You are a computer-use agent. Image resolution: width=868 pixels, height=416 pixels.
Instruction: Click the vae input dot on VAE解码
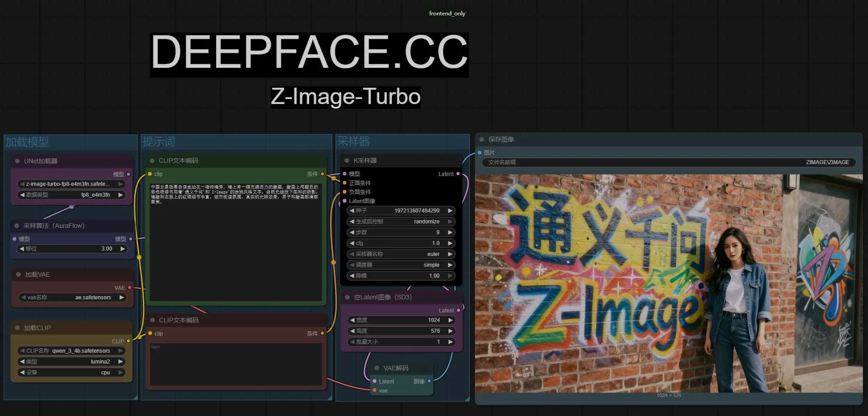374,391
